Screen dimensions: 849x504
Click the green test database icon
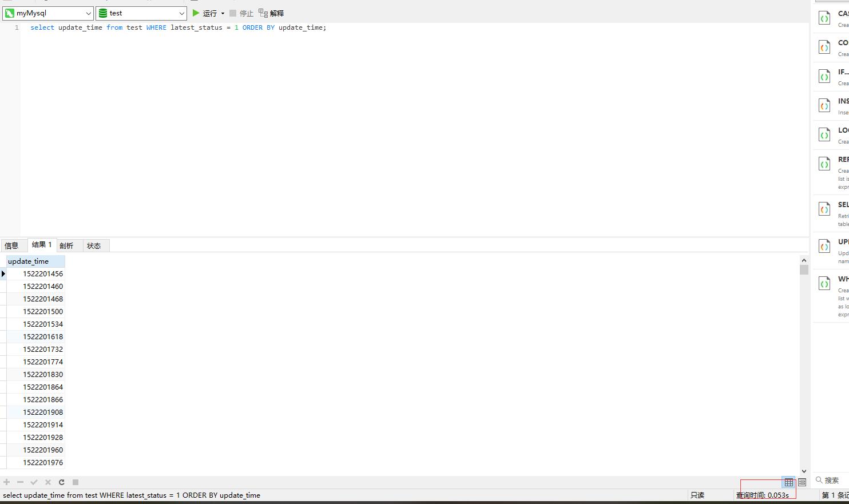coord(103,13)
